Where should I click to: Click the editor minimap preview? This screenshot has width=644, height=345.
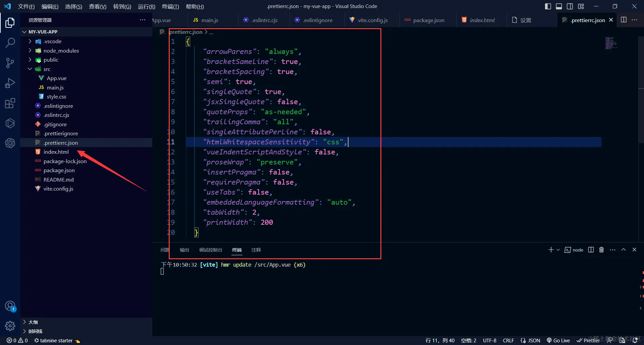(x=611, y=43)
